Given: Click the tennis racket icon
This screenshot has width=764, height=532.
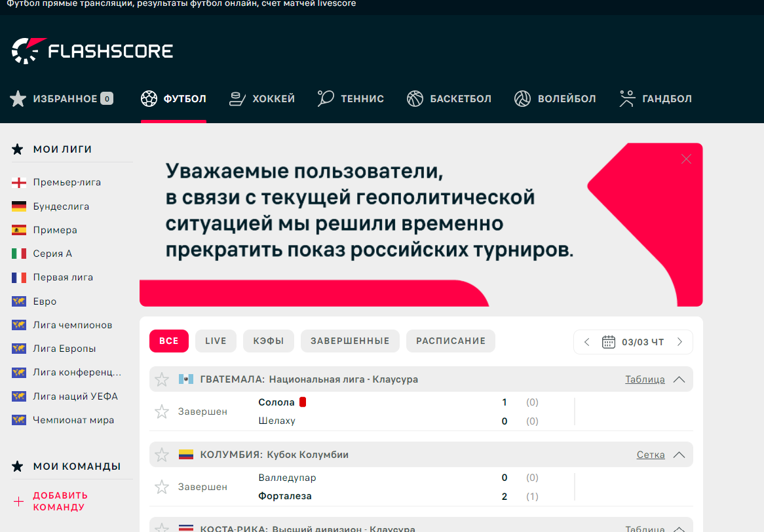Looking at the screenshot, I should coord(326,98).
